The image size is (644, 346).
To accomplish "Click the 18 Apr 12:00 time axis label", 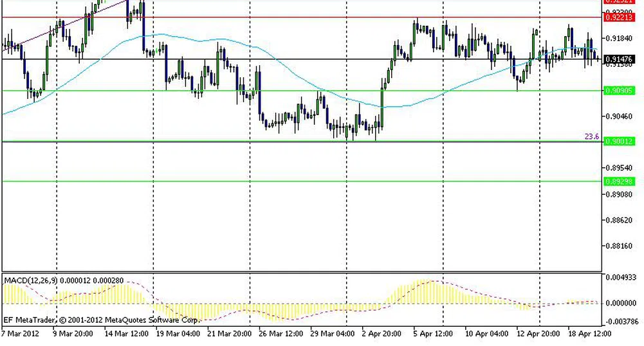I will coord(589,334).
